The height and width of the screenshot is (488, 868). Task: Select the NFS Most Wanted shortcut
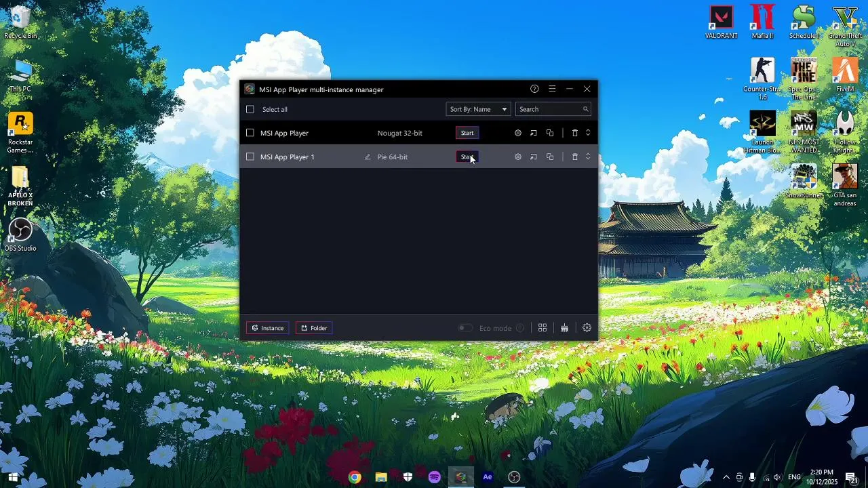(x=804, y=133)
